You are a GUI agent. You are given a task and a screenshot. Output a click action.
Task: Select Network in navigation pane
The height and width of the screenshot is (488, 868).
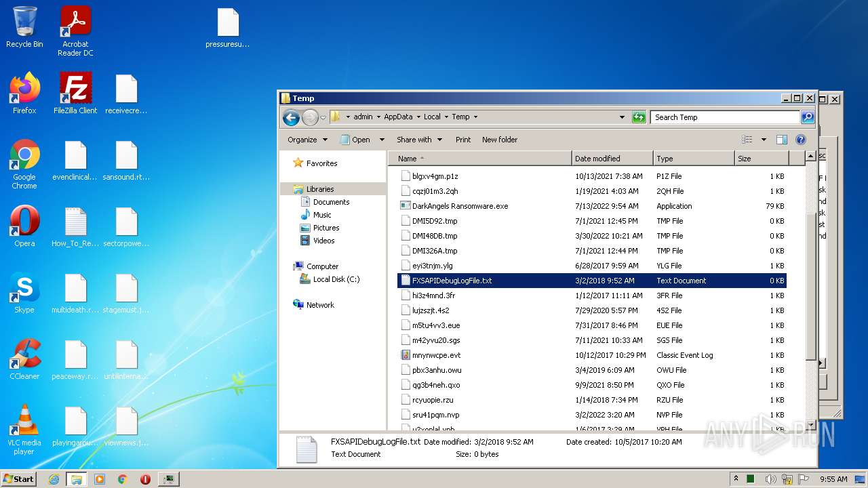click(x=320, y=305)
